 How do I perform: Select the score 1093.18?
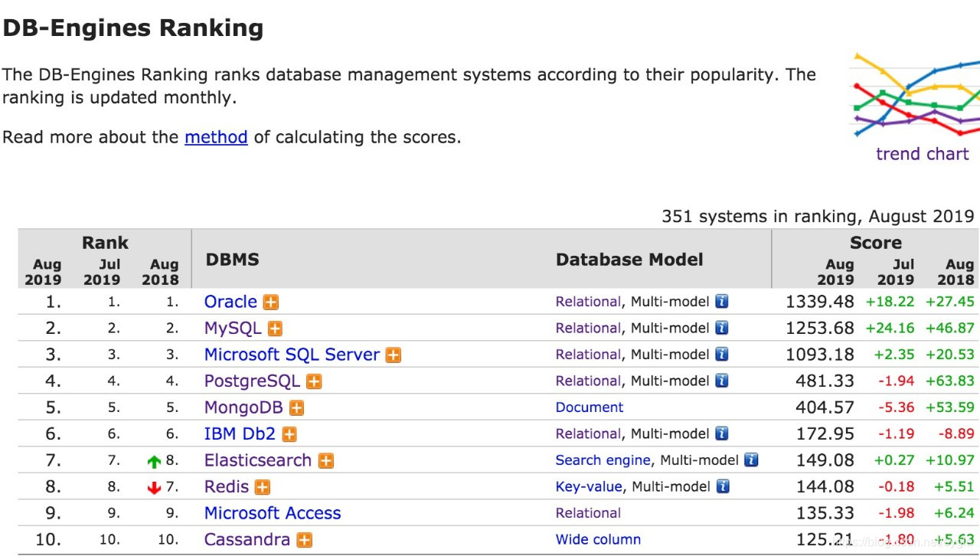pos(819,355)
